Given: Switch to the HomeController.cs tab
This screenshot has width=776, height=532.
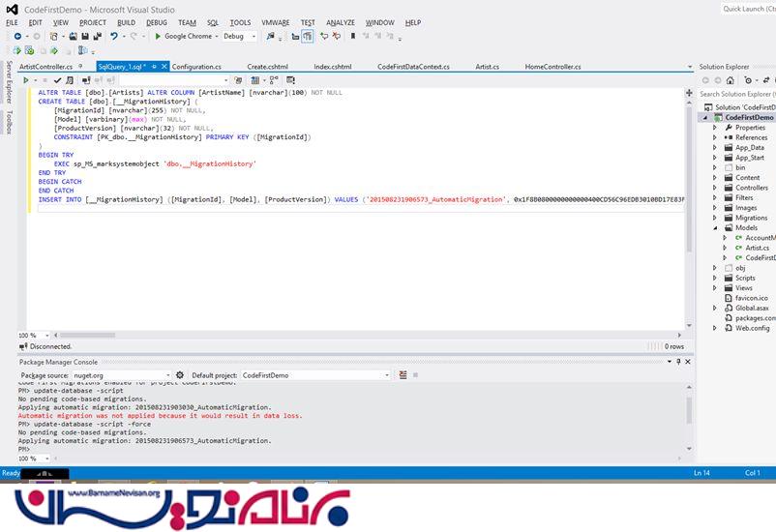Looking at the screenshot, I should click(x=552, y=67).
